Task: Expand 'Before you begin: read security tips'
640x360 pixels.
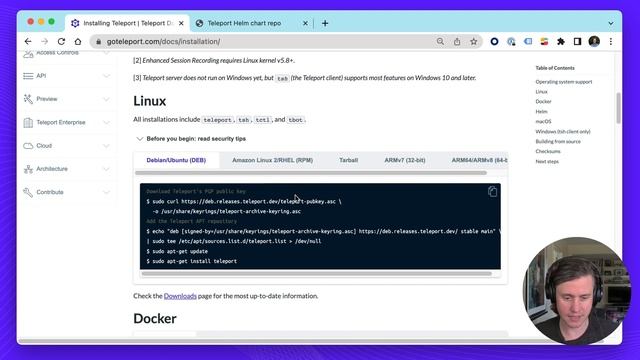Action: pyautogui.click(x=191, y=139)
